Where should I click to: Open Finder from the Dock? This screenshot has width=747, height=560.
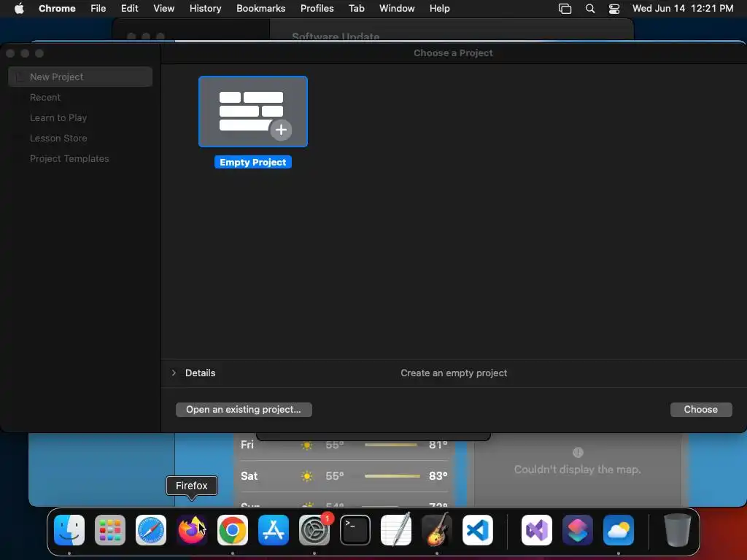click(x=69, y=530)
